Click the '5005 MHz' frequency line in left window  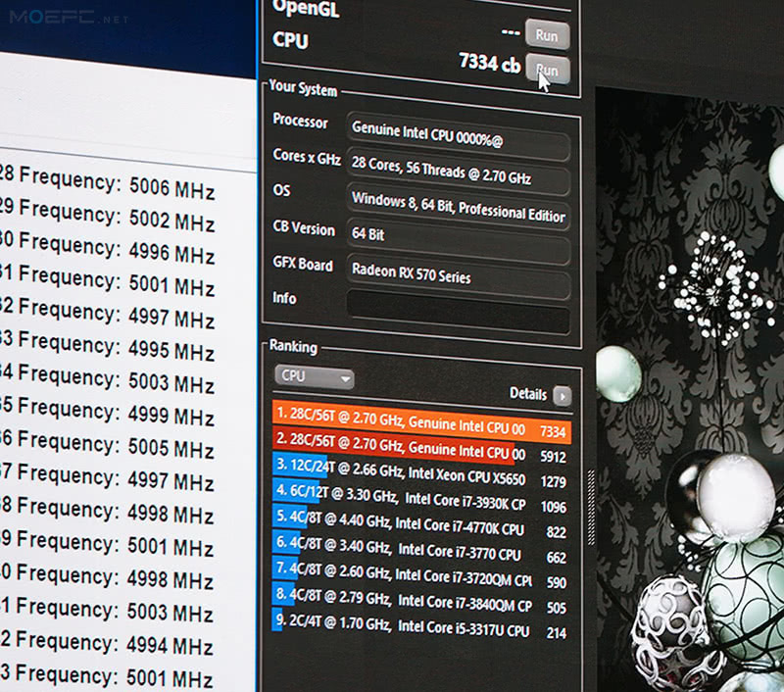108,443
